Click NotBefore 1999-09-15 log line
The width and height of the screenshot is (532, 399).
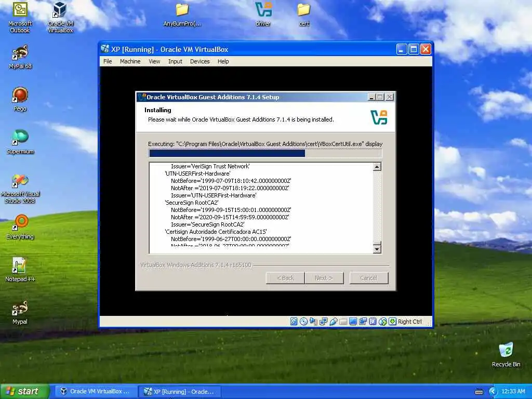point(231,210)
